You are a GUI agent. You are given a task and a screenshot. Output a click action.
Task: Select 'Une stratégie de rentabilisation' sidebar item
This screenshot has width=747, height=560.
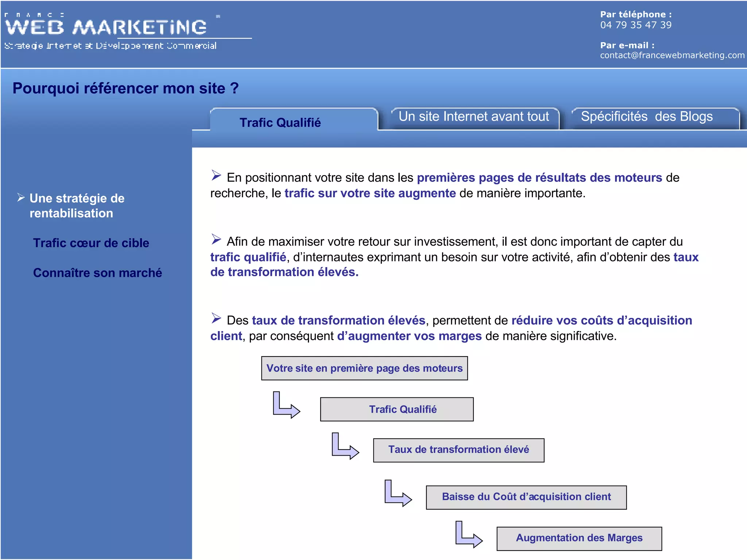tap(77, 206)
